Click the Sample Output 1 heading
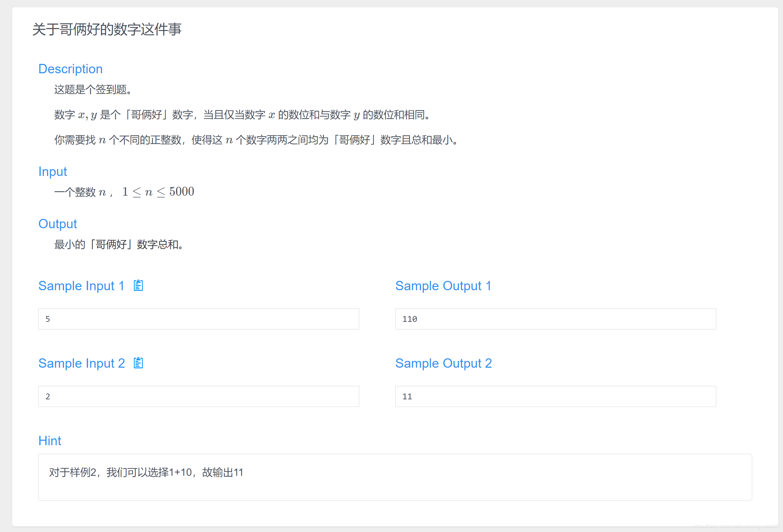Viewport: 783px width, 532px height. click(443, 286)
